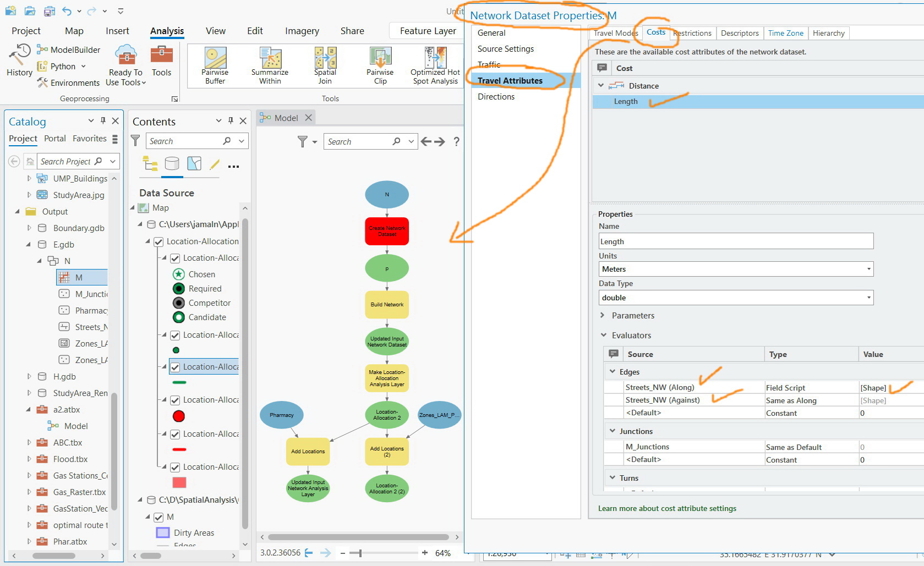Select List By Editing pencil icon
Image resolution: width=924 pixels, height=566 pixels.
[x=215, y=163]
